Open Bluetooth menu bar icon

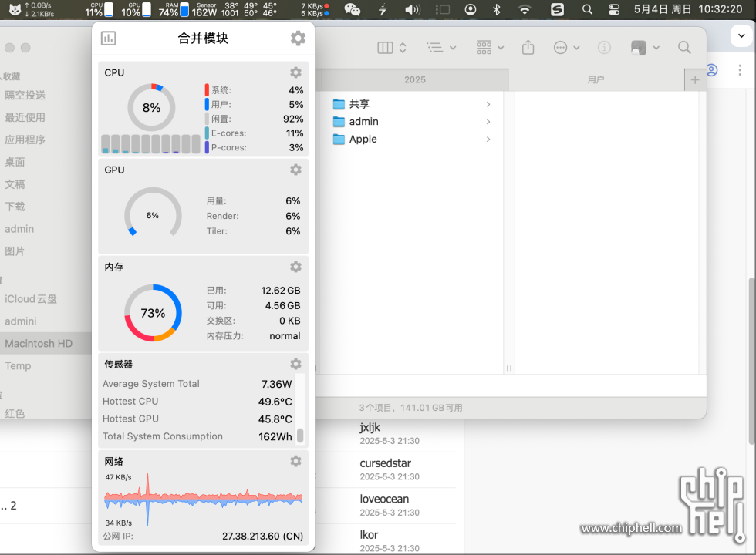497,9
